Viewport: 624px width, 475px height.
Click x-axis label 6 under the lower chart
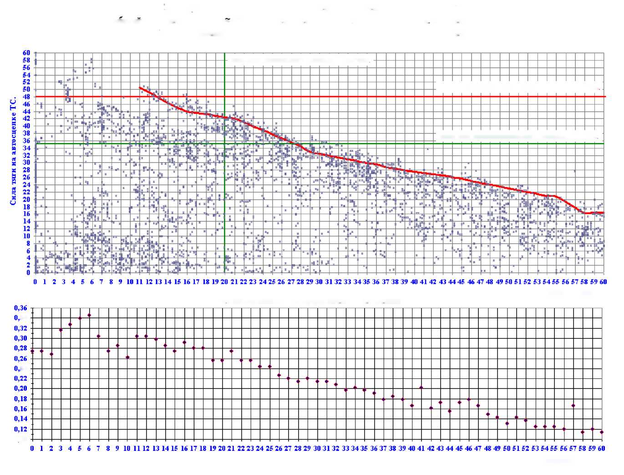[x=89, y=448]
